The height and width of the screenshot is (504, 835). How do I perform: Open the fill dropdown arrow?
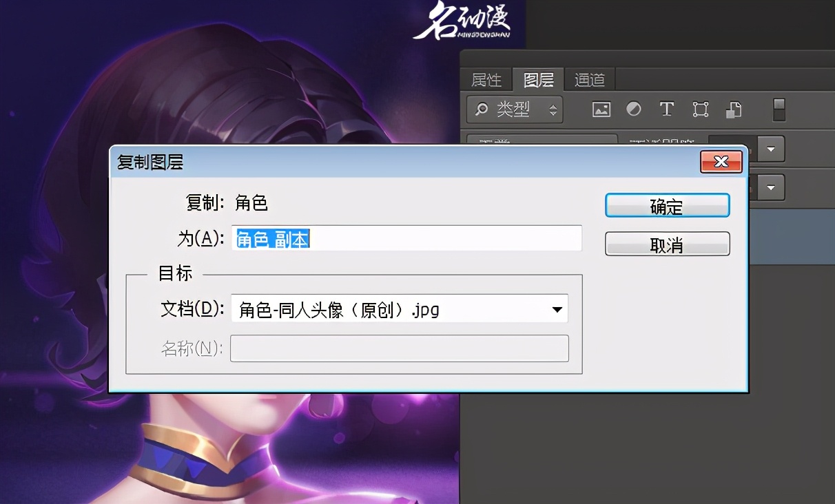771,187
